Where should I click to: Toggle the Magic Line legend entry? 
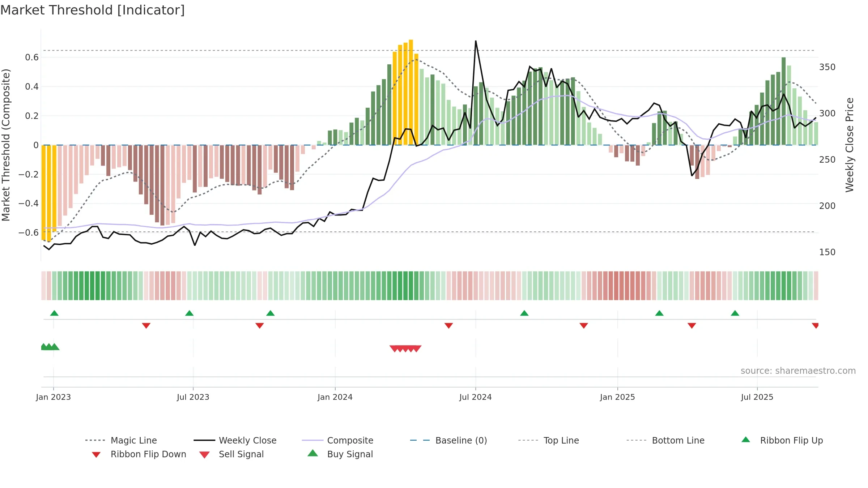(x=121, y=440)
